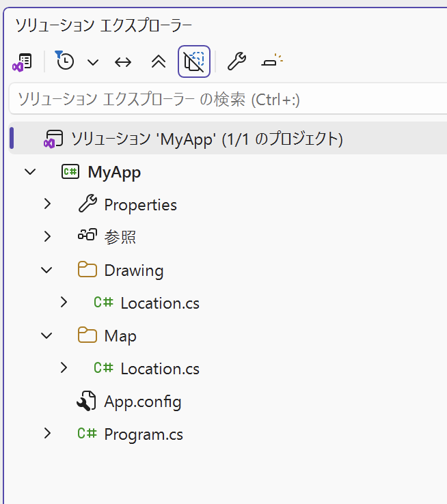
Task: Select the MyApp project name
Action: coord(114,172)
